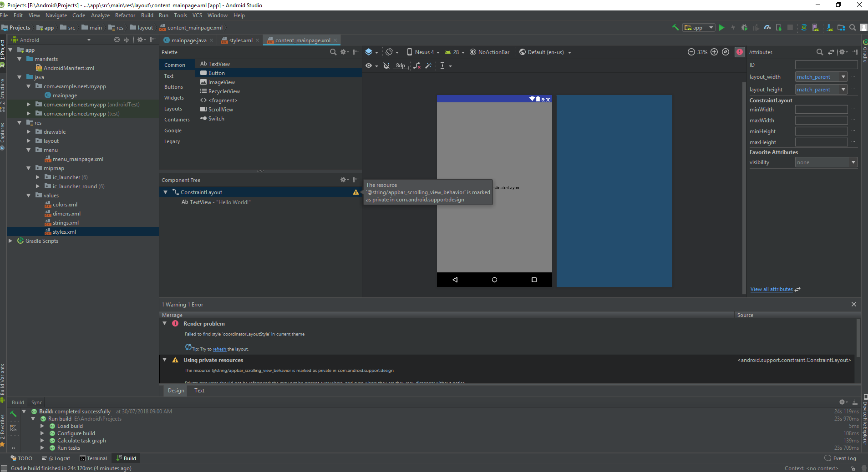Viewport: 868px width, 472px height.
Task: Click the Sync Project with Gradle icon
Action: point(804,28)
